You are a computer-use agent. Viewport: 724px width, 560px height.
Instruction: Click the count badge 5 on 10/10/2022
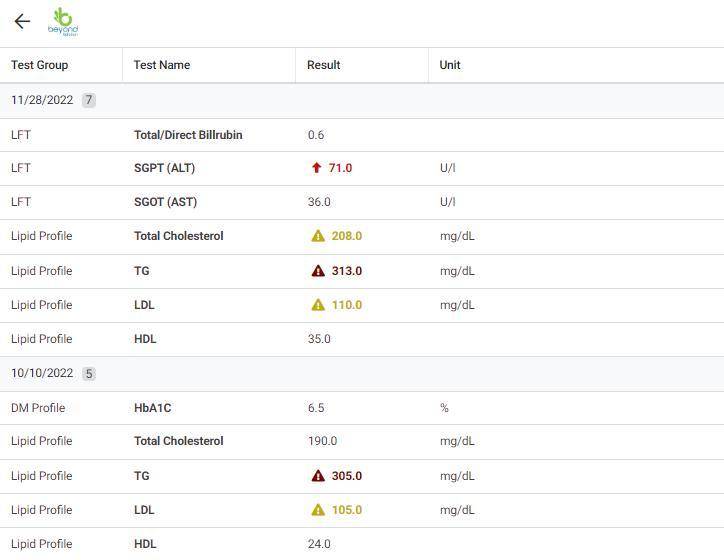89,374
